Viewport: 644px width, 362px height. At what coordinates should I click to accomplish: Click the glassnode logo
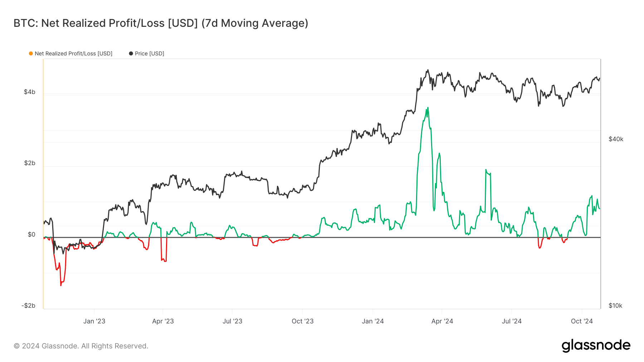(596, 346)
